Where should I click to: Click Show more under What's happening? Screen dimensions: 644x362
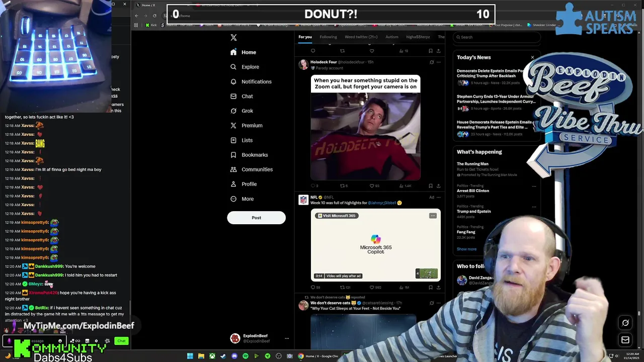coord(466,249)
